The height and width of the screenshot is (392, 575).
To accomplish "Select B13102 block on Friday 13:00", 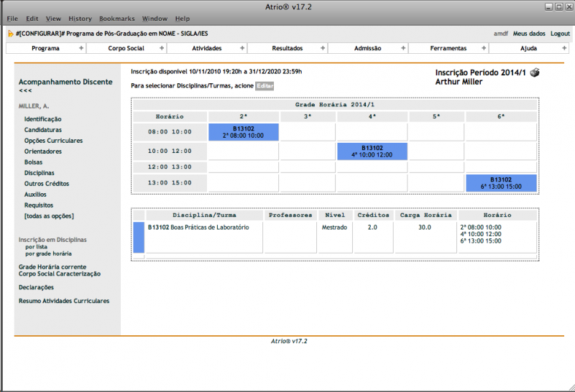I will point(501,183).
